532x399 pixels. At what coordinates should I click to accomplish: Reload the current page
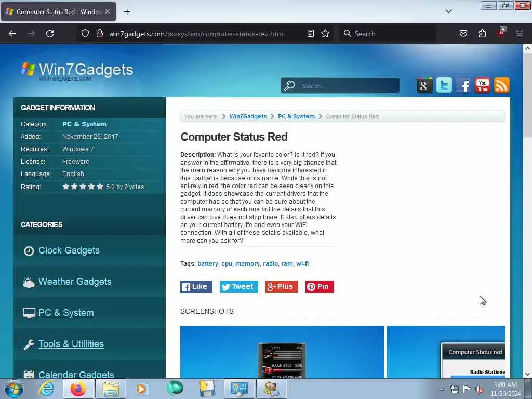click(x=50, y=34)
